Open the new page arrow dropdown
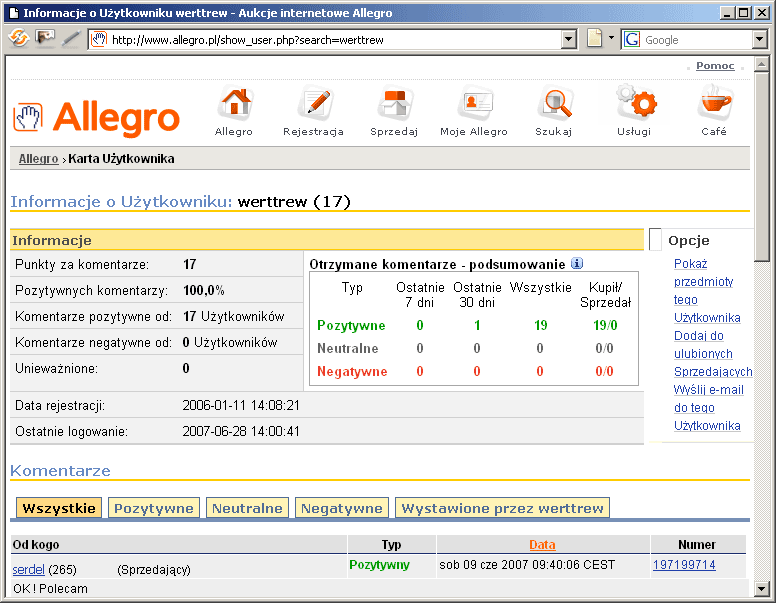 [x=611, y=38]
